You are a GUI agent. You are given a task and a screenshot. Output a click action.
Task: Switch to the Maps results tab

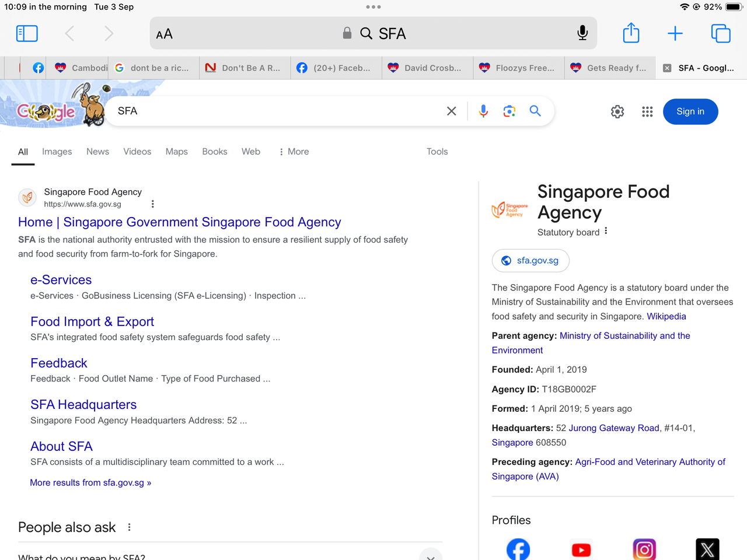click(176, 152)
